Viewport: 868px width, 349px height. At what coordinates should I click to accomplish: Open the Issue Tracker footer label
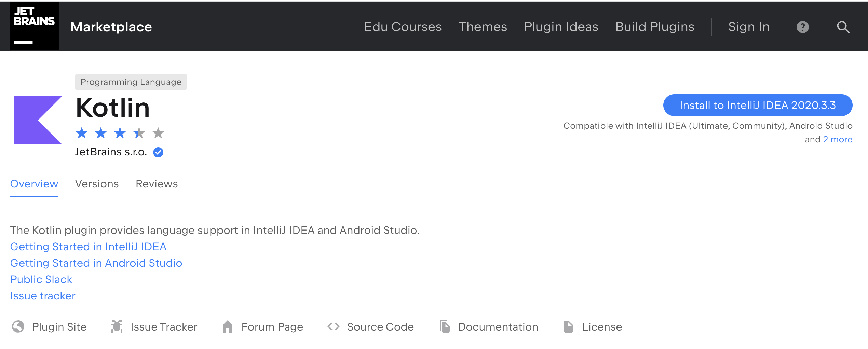(164, 327)
